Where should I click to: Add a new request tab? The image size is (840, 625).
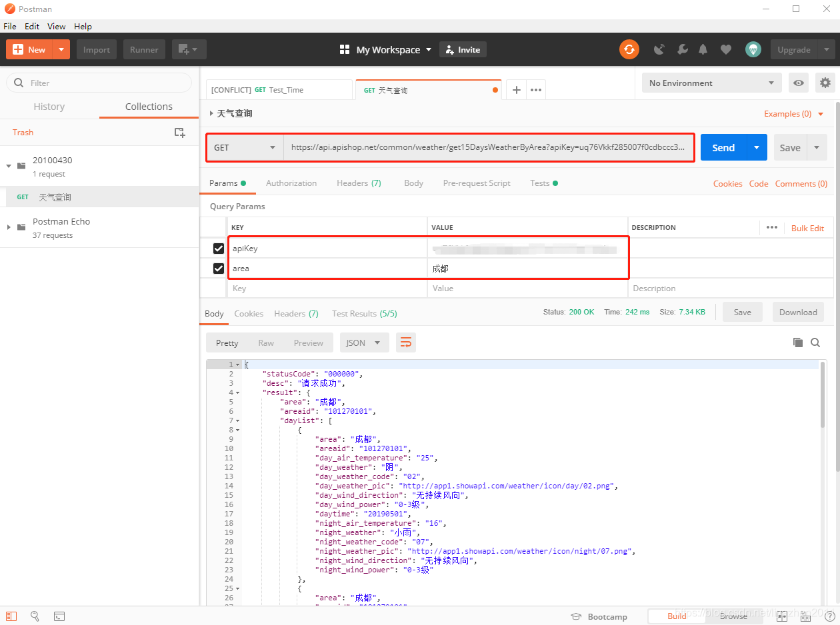pos(516,90)
